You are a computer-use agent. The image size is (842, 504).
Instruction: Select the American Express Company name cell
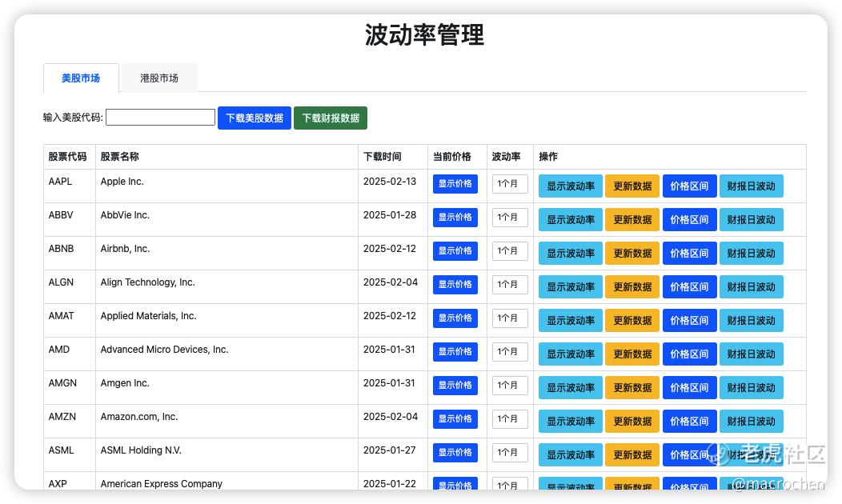227,481
